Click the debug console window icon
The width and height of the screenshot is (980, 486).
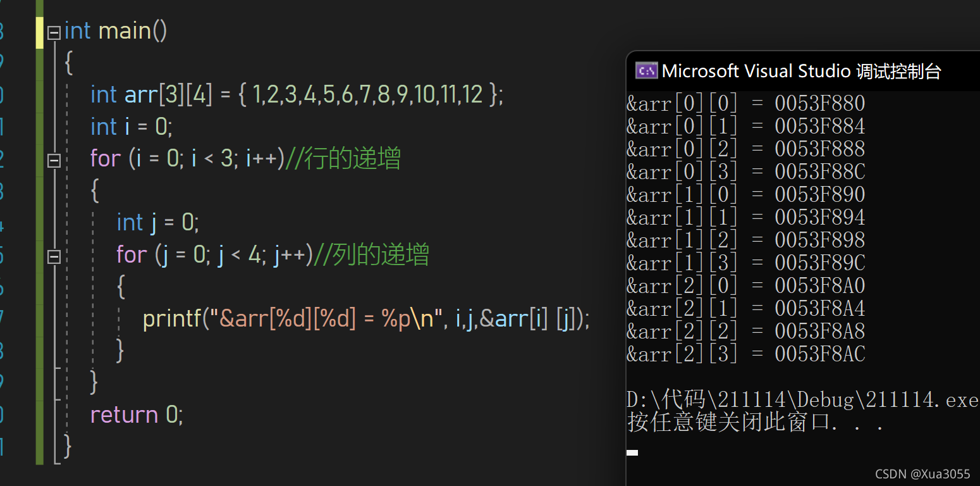pos(646,71)
